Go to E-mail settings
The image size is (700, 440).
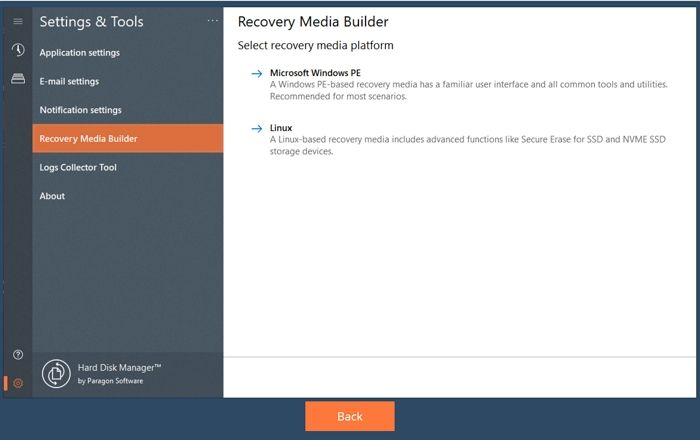point(69,81)
